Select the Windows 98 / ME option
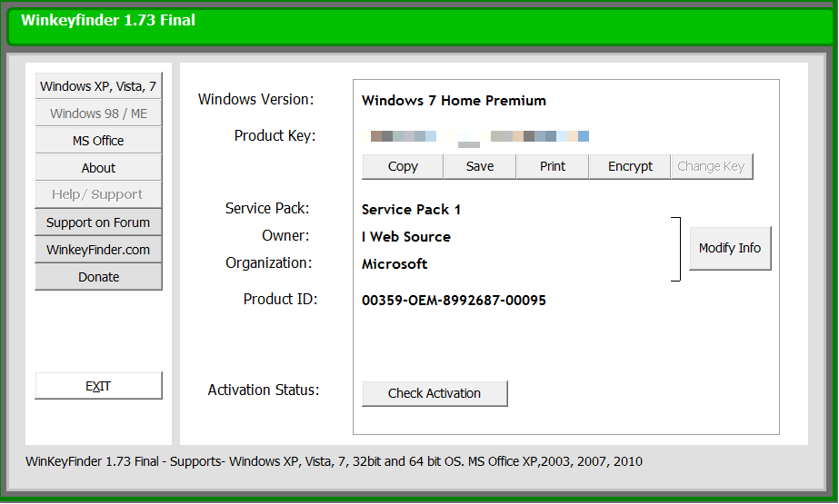Screen dimensions: 839x504 pyautogui.click(x=98, y=114)
